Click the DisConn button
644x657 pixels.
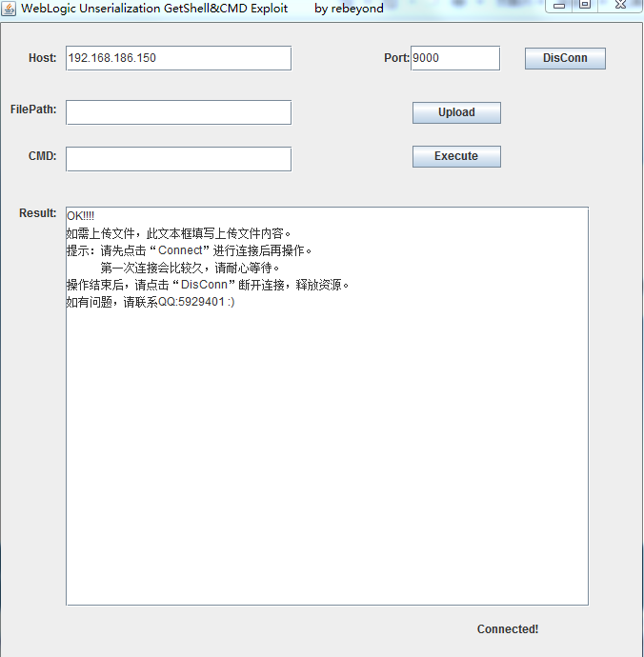[565, 58]
